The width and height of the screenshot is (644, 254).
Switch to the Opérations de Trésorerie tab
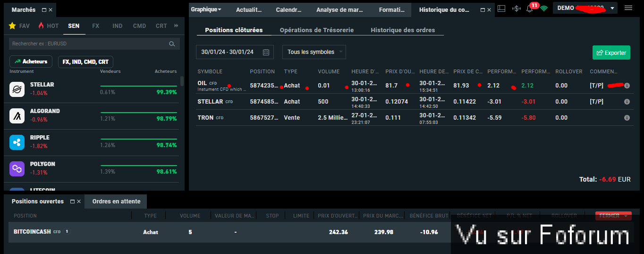click(x=316, y=30)
